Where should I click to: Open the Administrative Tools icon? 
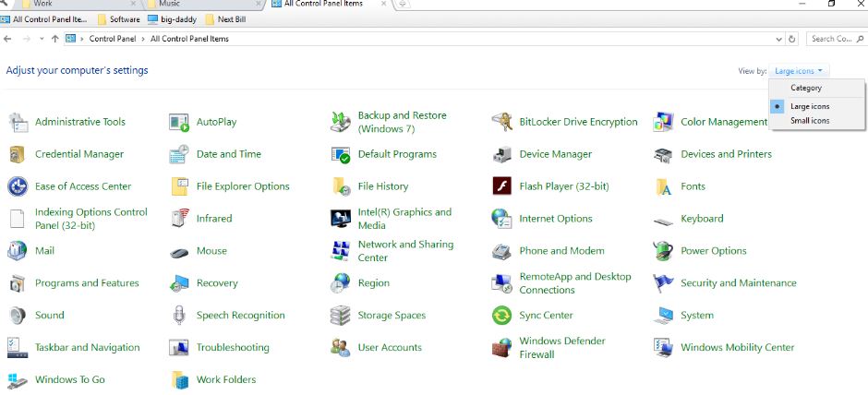[18, 122]
